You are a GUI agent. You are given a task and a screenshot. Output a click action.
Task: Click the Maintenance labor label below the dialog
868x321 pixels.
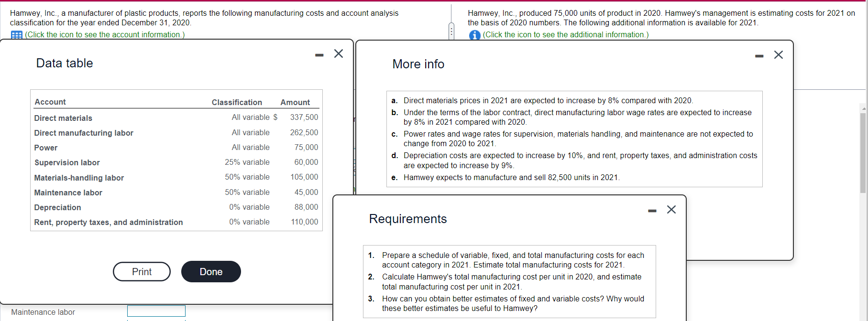[x=43, y=312]
